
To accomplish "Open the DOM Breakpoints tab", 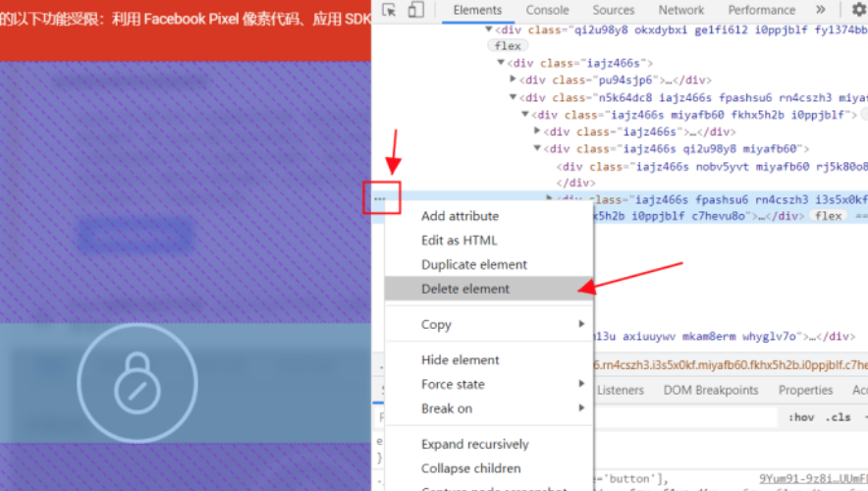I will 711,390.
